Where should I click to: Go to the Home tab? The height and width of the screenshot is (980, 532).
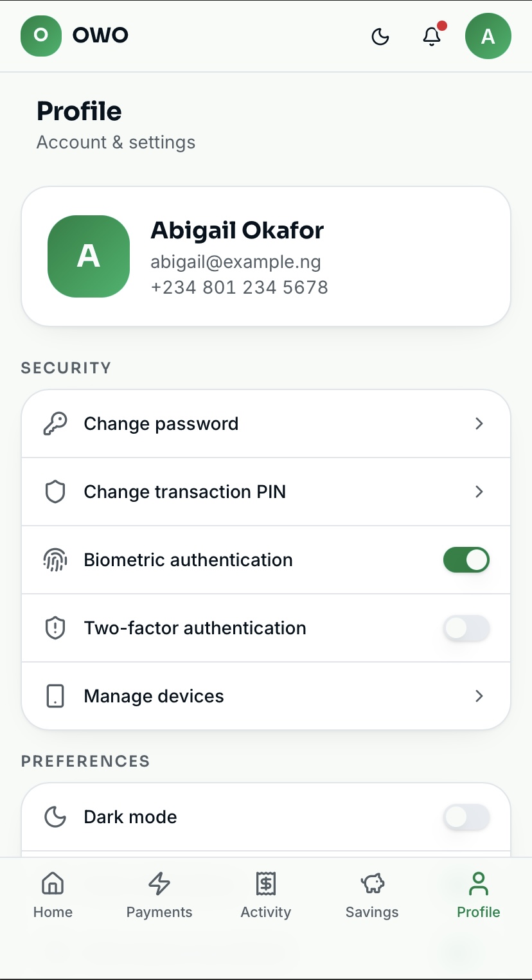pos(53,896)
